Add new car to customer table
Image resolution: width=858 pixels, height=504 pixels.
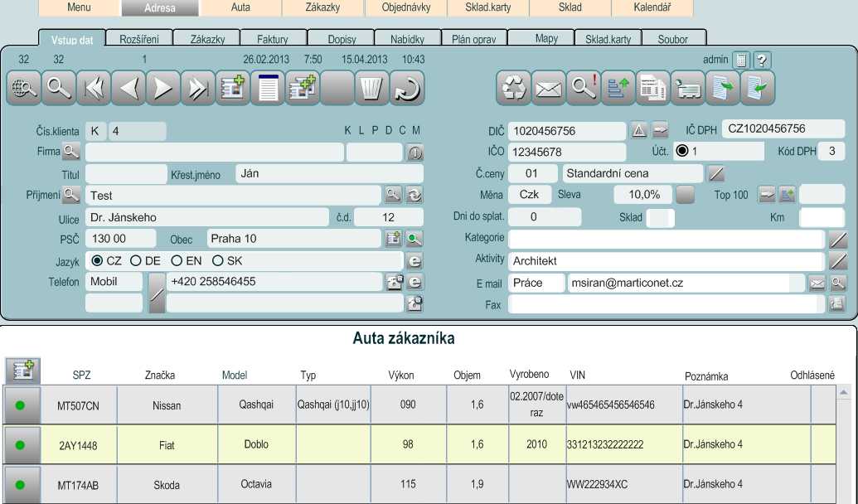[23, 371]
